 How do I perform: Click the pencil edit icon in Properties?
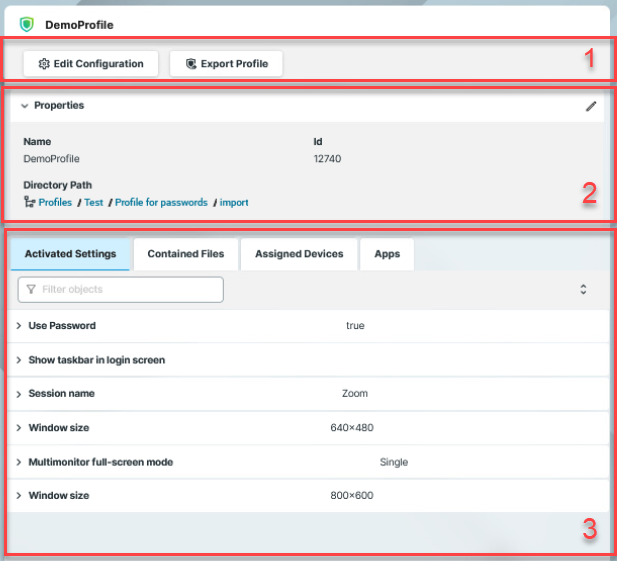(591, 106)
